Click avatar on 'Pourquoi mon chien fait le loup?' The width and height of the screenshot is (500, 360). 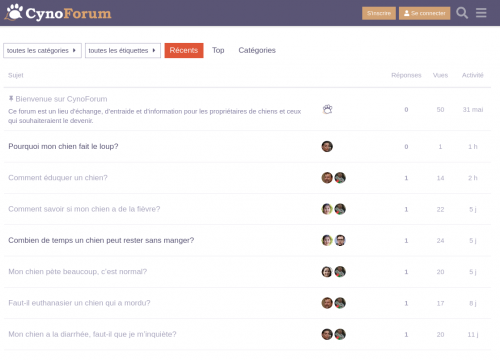pos(327,146)
